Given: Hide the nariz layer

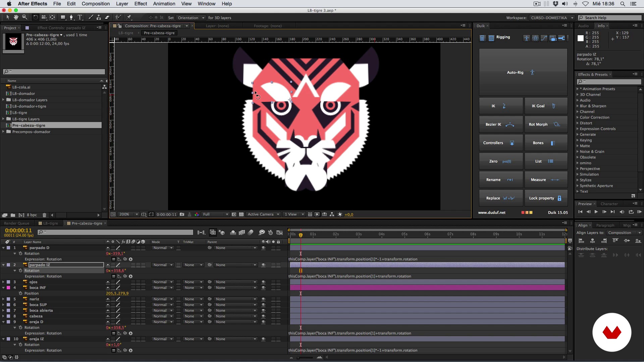Looking at the screenshot, I should click(263, 299).
